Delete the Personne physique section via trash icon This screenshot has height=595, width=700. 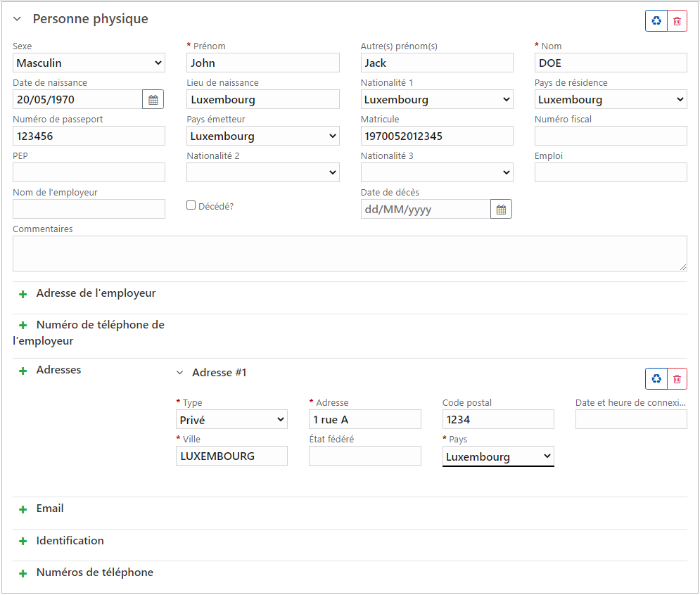coord(677,21)
